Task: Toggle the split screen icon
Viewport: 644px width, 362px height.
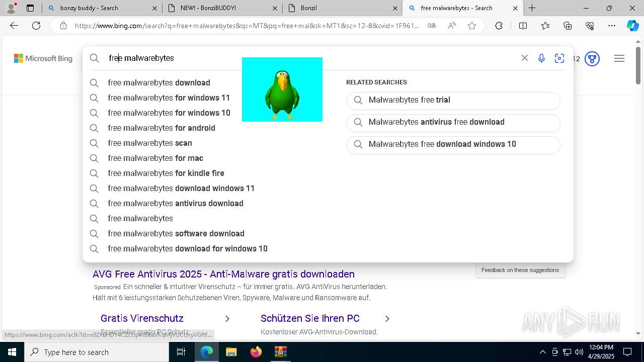Action: point(523,26)
